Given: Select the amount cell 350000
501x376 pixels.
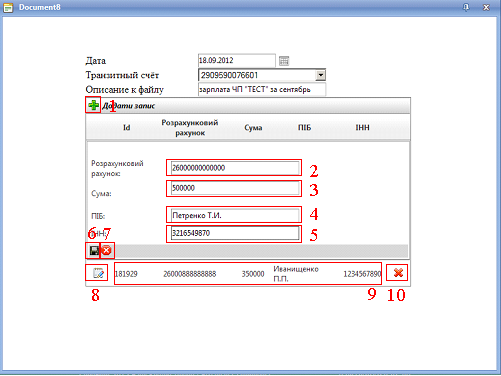Looking at the screenshot, I should point(253,274).
